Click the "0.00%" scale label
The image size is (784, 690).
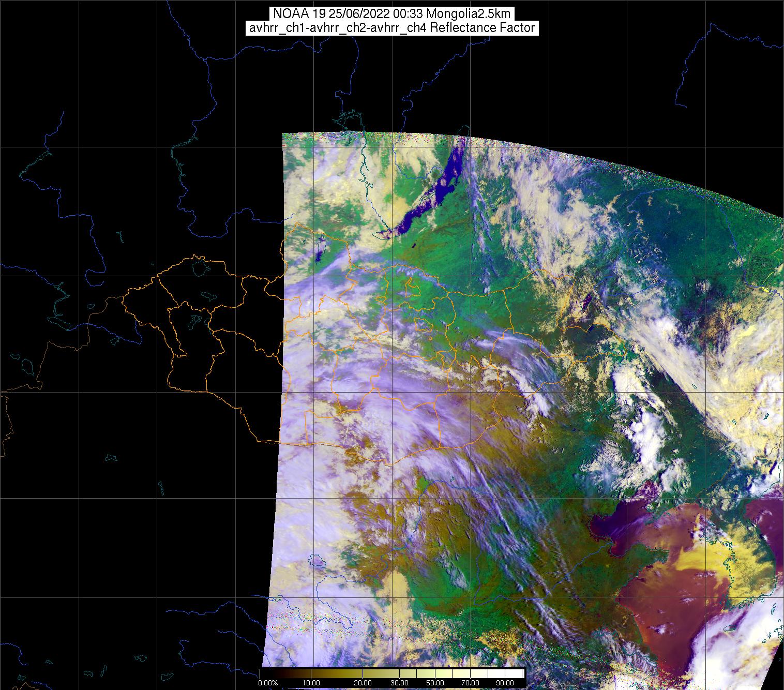[x=268, y=683]
